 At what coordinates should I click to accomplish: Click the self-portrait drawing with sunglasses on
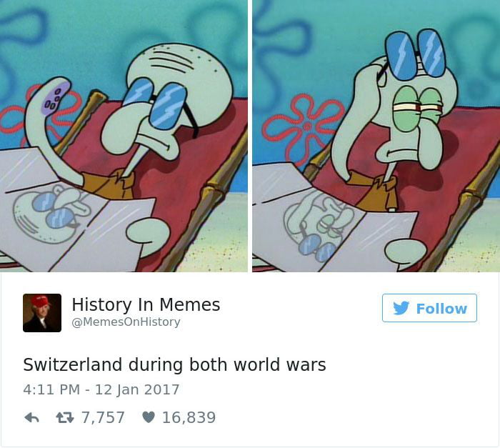pyautogui.click(x=51, y=215)
